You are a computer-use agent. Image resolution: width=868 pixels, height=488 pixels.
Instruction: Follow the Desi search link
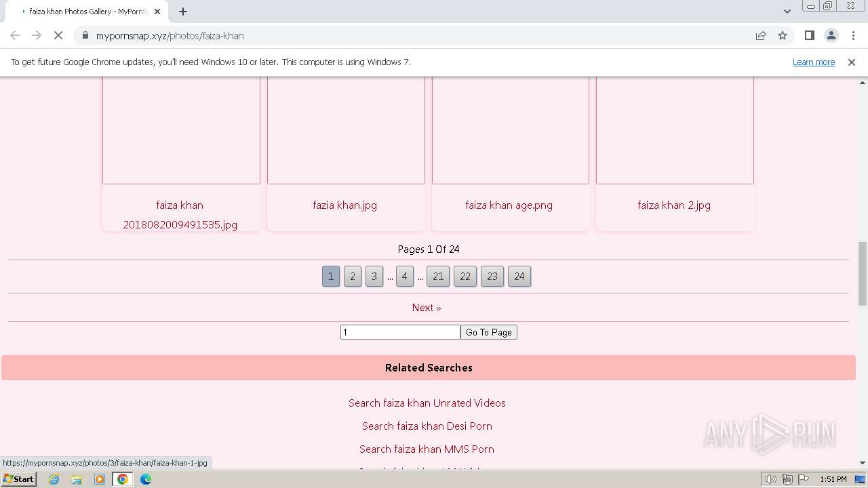click(427, 426)
